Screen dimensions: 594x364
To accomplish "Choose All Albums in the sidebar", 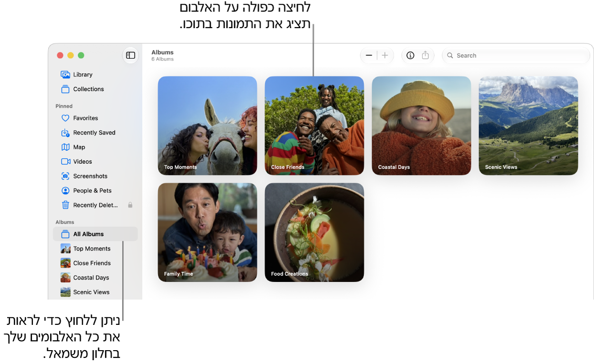I will tap(95, 234).
